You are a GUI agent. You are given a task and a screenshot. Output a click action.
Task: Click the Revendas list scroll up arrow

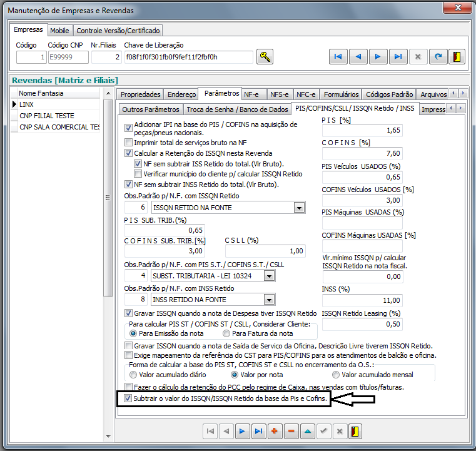(x=108, y=93)
